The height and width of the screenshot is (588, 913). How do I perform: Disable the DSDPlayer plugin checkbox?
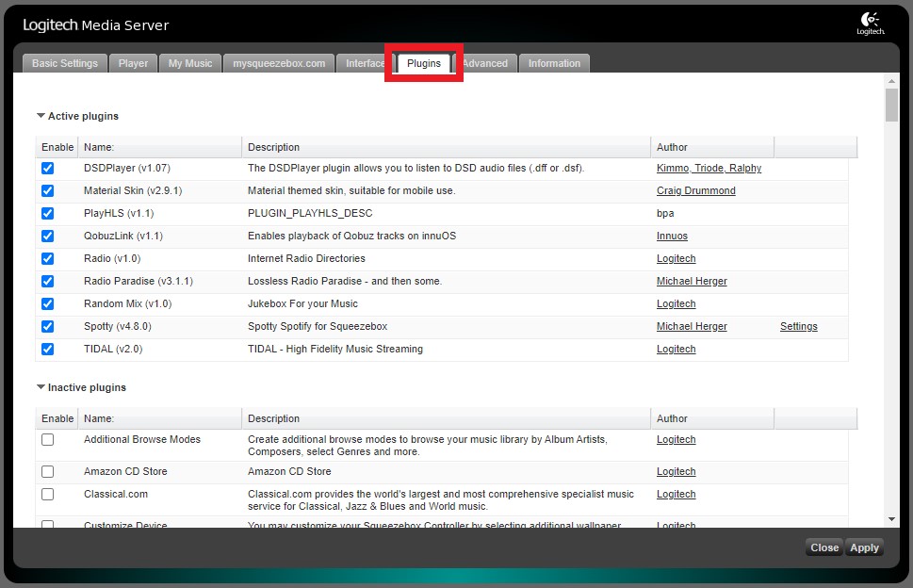coord(48,168)
